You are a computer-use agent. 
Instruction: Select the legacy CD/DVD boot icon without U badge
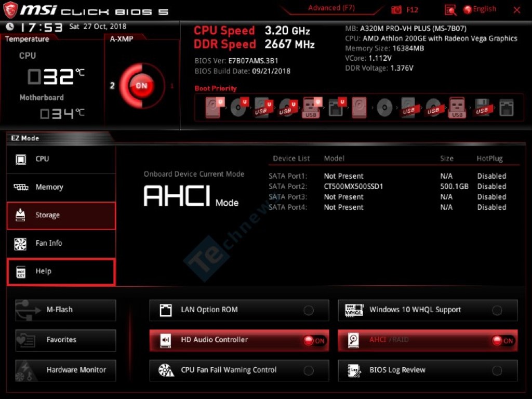tap(384, 108)
